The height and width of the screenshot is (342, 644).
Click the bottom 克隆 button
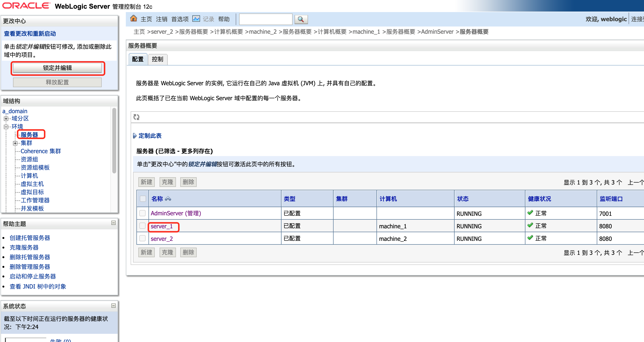168,252
